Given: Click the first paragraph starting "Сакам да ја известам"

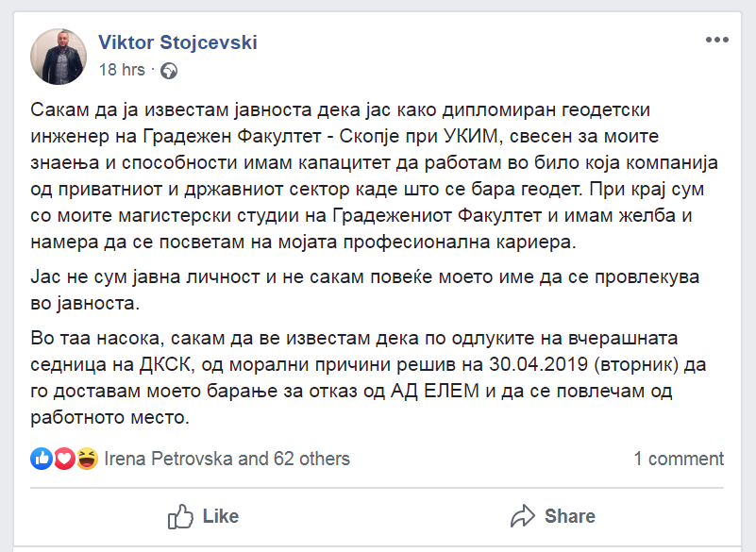Looking at the screenshot, I should click(378, 176).
